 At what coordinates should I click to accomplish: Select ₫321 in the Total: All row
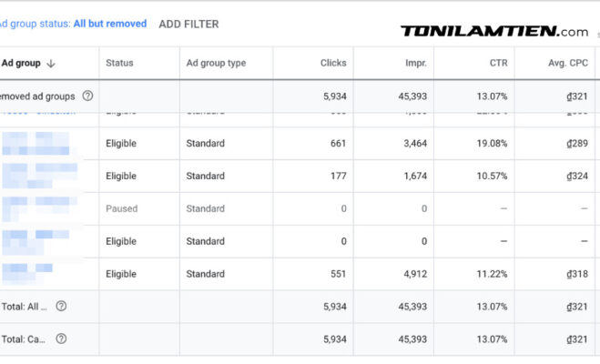tap(577, 307)
